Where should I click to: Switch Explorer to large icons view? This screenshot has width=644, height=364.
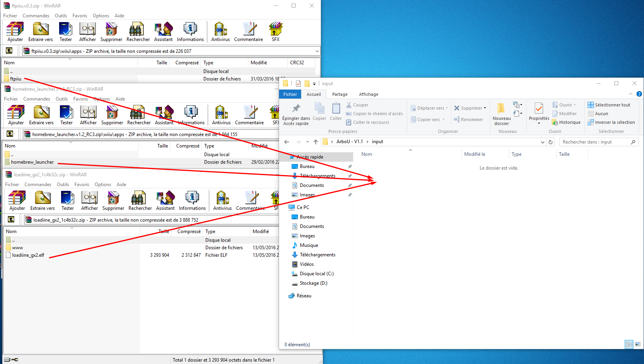coord(638,344)
